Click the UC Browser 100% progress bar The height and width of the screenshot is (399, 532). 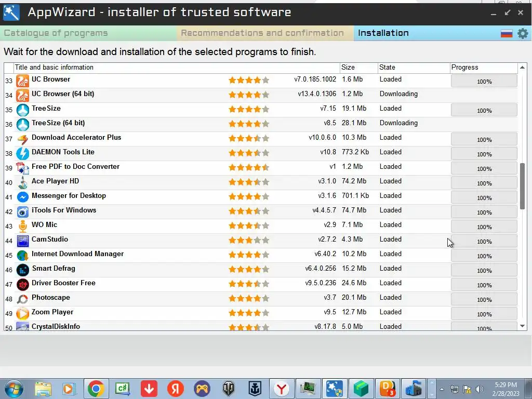click(x=484, y=81)
